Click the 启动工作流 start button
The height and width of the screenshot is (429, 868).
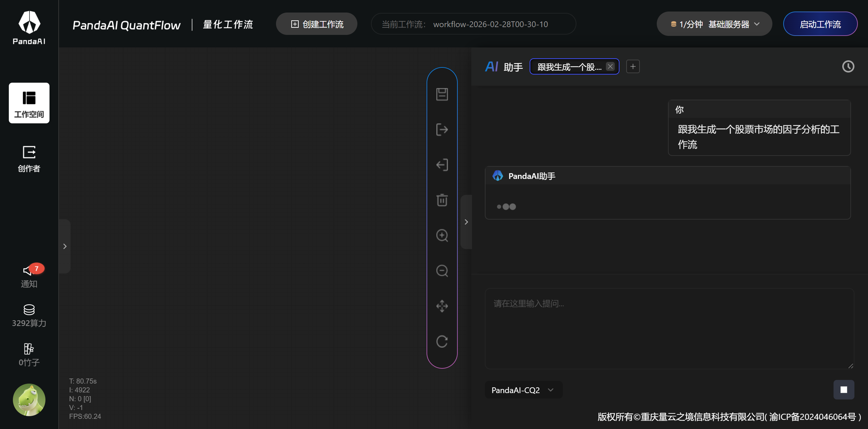click(820, 24)
